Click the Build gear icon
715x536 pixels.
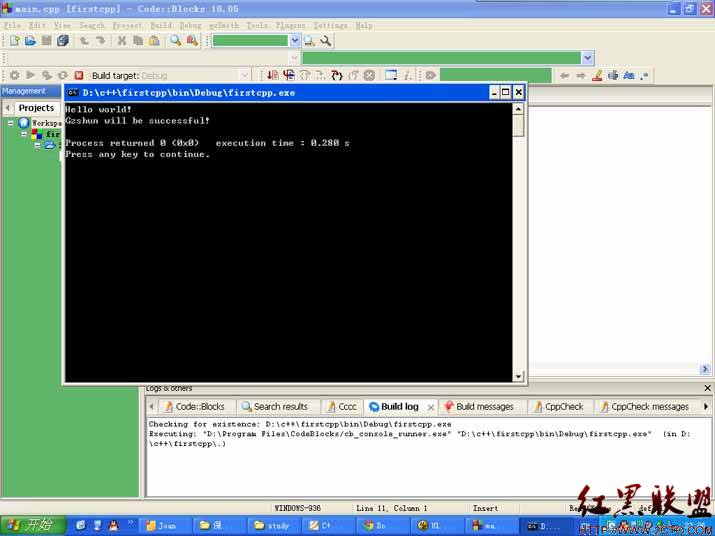point(15,75)
